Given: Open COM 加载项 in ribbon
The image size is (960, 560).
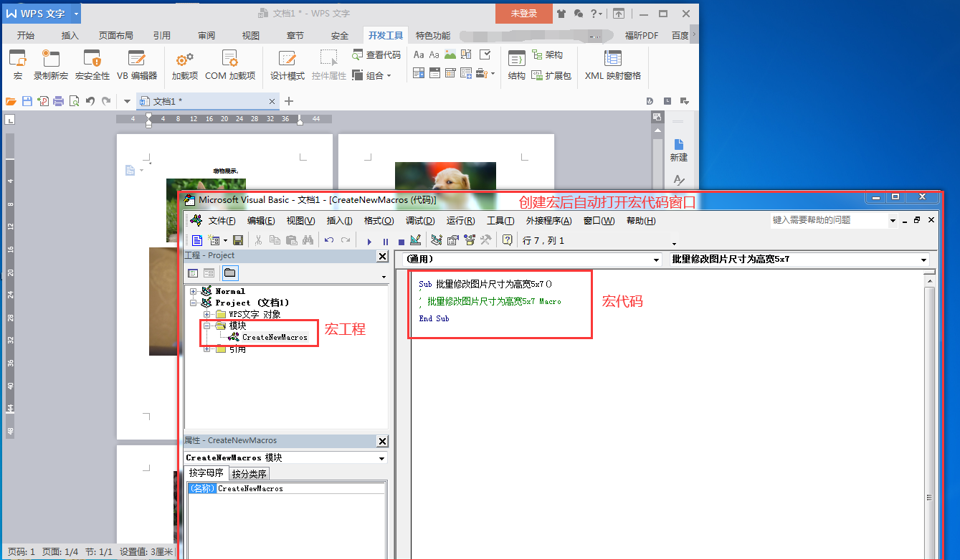Looking at the screenshot, I should 230,65.
